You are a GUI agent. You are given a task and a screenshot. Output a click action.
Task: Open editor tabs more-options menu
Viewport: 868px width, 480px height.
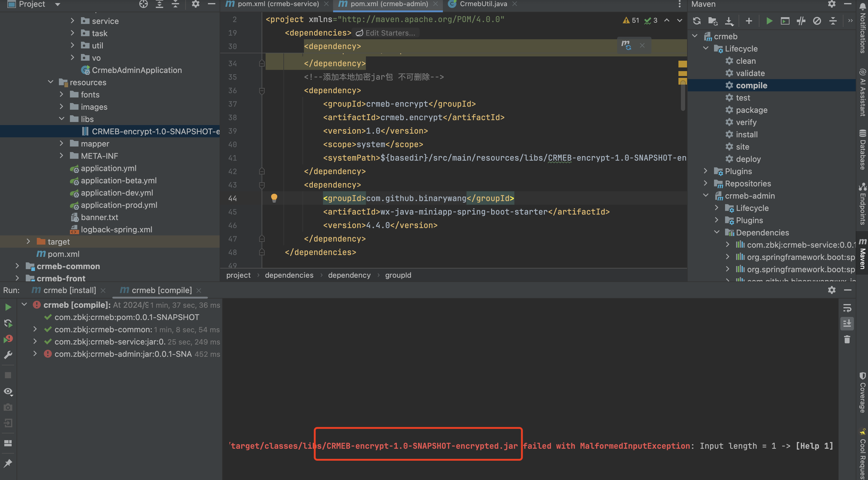coord(680,4)
